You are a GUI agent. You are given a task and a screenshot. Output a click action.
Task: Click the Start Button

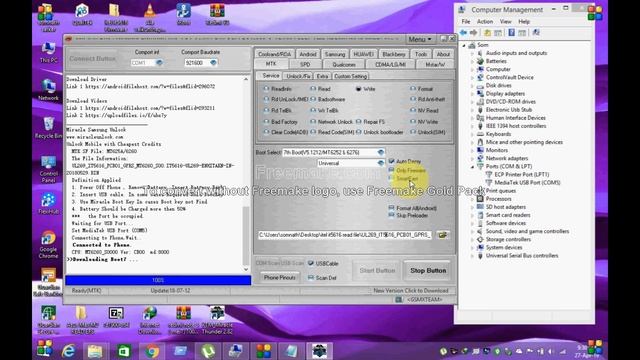377,270
